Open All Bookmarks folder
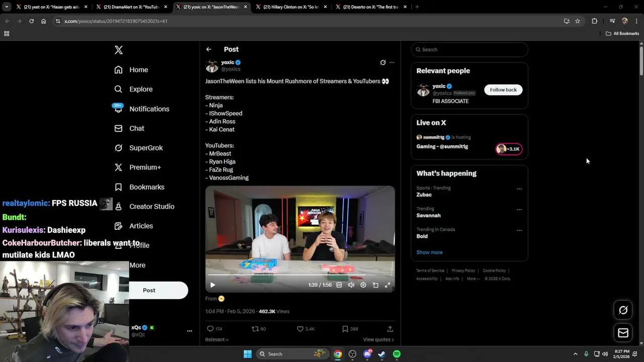 (622, 34)
